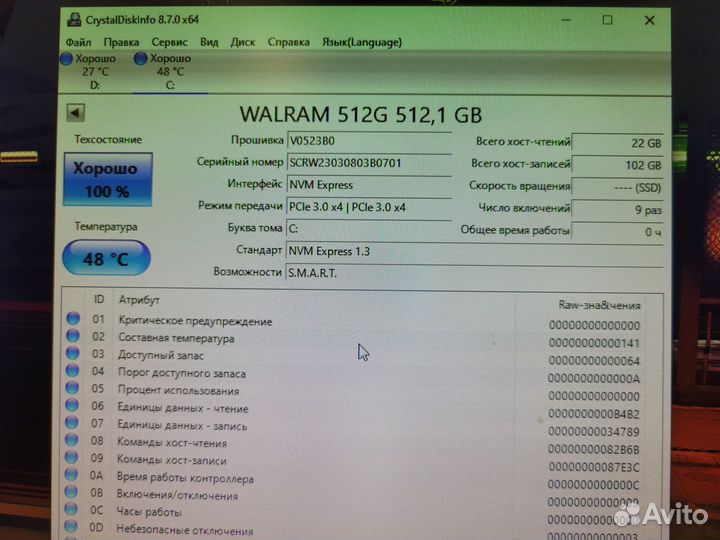
Task: Click status icon of row 0A Время работы контроллера
Action: [71, 475]
